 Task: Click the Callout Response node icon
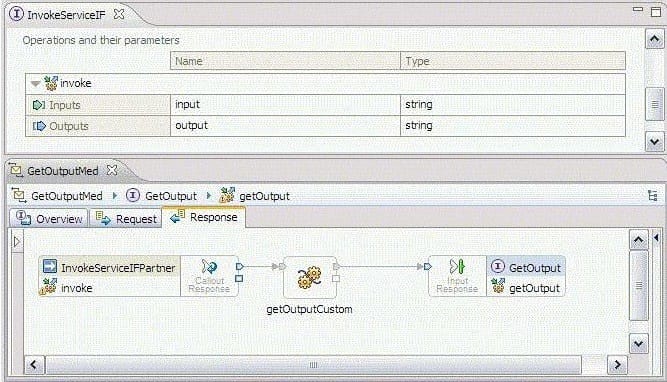tap(209, 267)
